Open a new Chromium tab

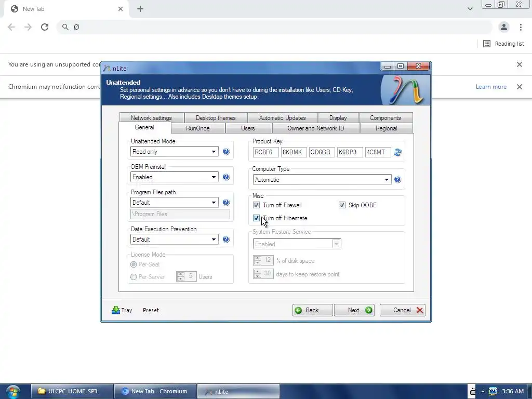pyautogui.click(x=140, y=9)
